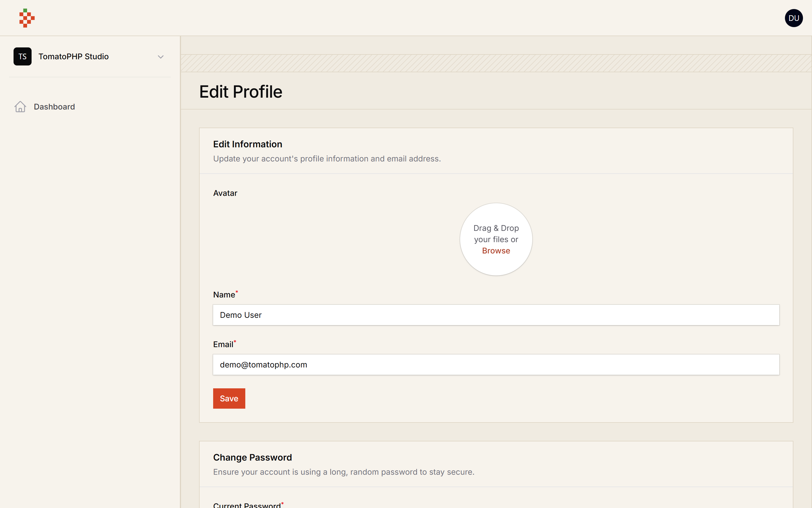Viewport: 812px width, 508px height.
Task: Click the Edit Information section title
Action: (x=248, y=144)
